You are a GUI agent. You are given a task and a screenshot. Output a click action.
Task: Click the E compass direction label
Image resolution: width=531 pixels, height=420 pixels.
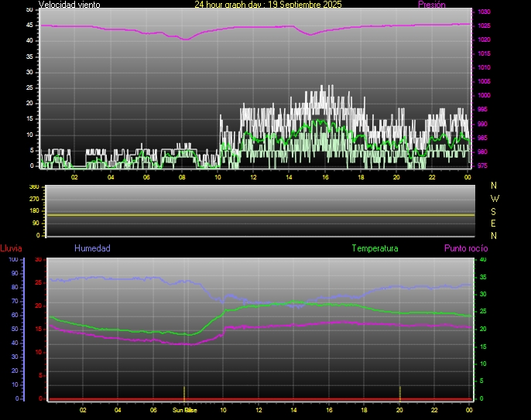(x=495, y=223)
